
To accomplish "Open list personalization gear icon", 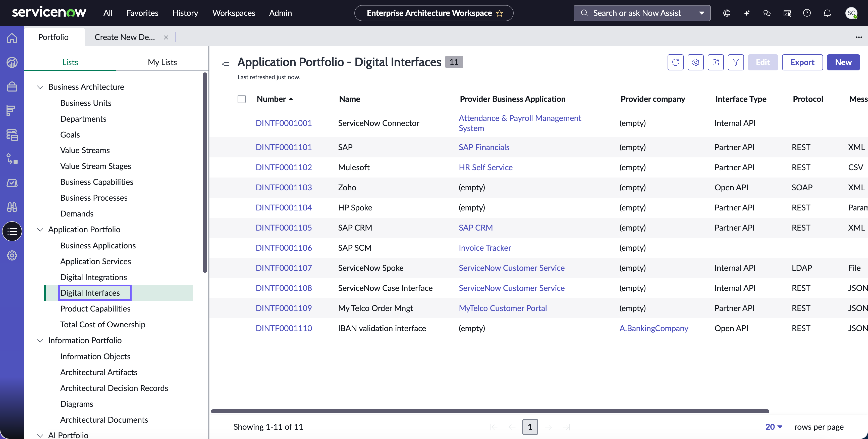I will tap(695, 62).
